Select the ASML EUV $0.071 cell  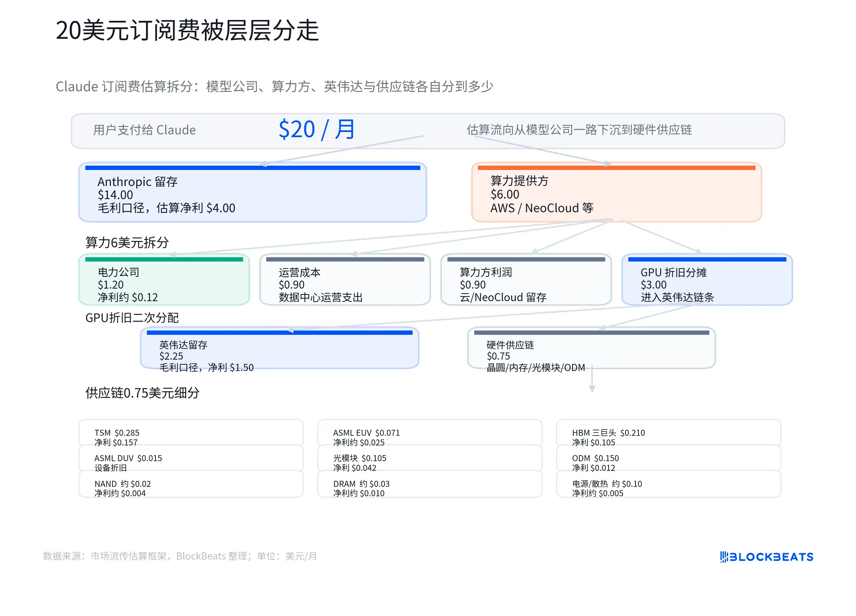(430, 432)
